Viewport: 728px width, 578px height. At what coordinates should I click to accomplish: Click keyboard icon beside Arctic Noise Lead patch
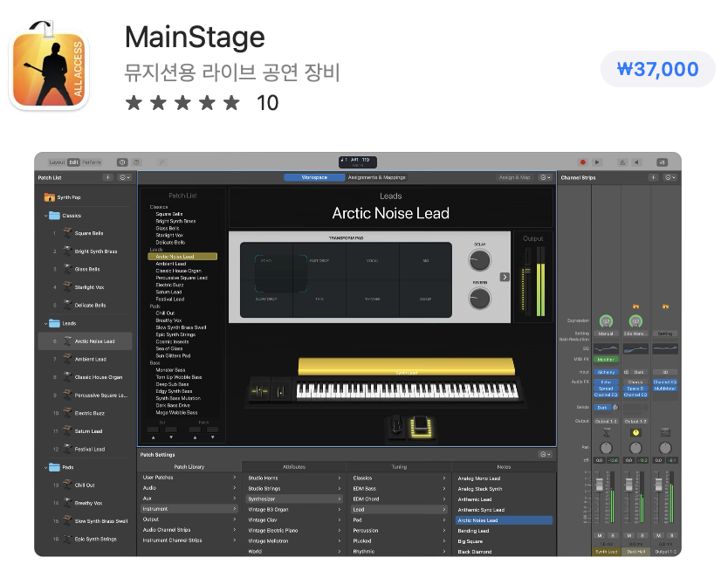[x=67, y=341]
